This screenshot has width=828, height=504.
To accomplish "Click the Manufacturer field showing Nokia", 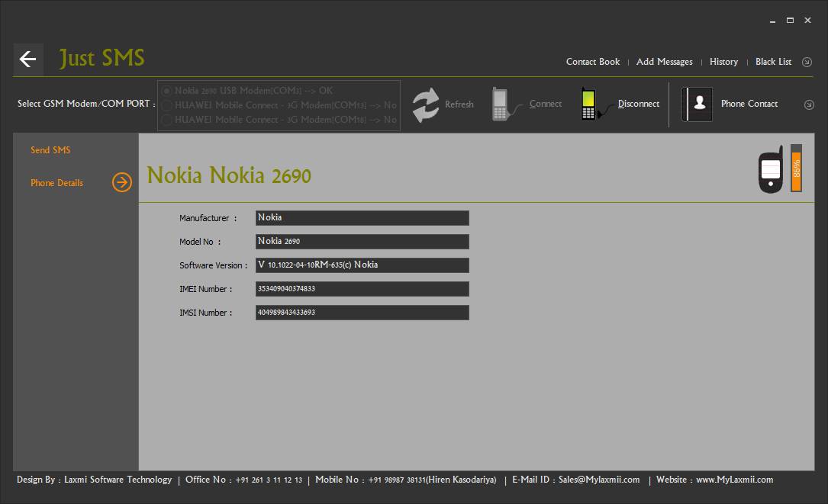I will (362, 218).
